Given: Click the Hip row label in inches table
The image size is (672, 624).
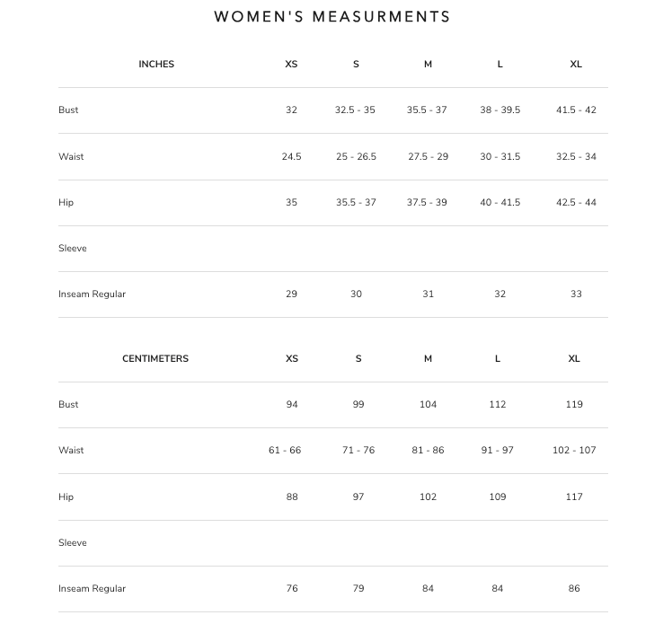Looking at the screenshot, I should (66, 203).
